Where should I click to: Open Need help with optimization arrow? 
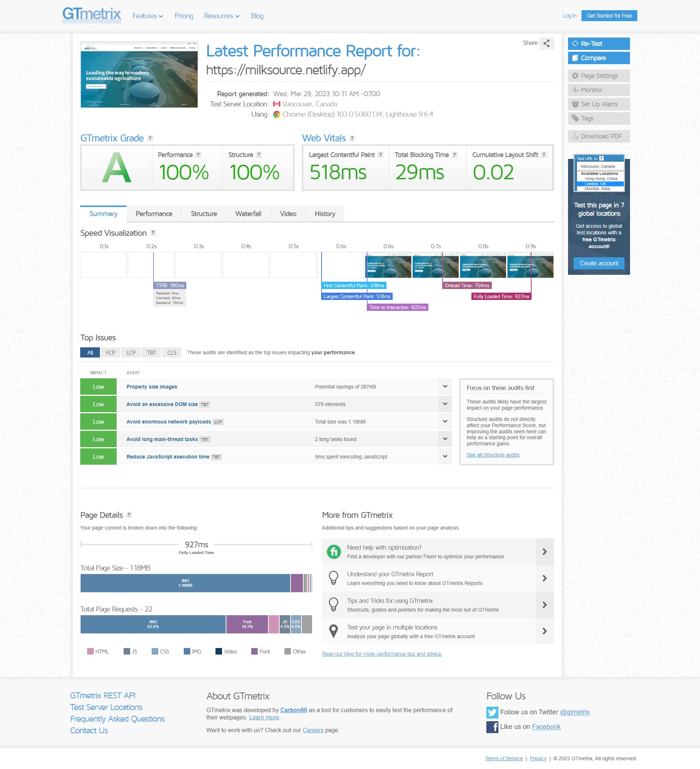coord(545,551)
